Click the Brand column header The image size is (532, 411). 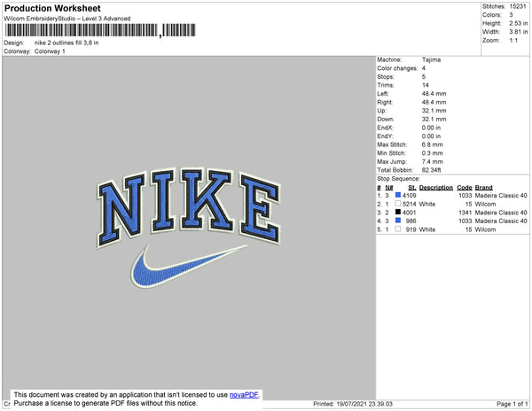pos(483,188)
